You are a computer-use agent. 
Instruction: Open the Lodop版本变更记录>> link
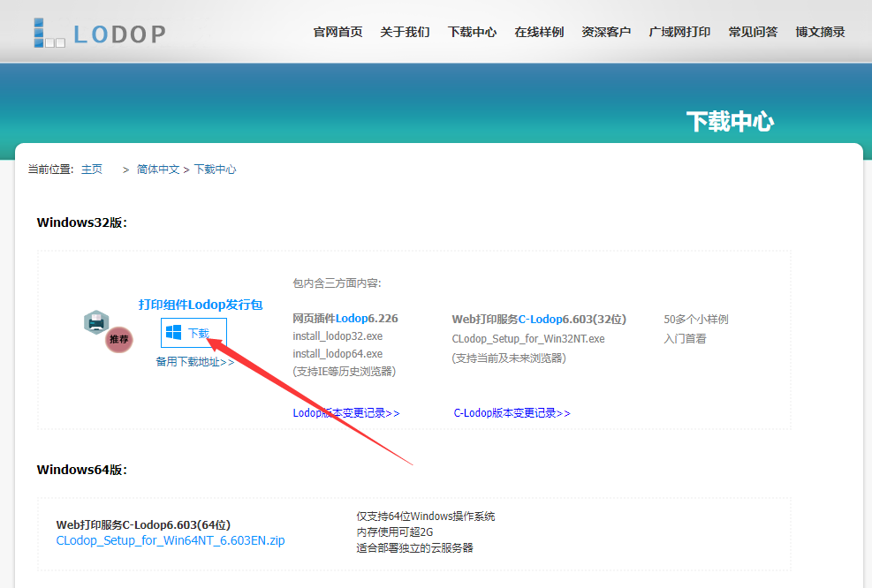coord(346,413)
